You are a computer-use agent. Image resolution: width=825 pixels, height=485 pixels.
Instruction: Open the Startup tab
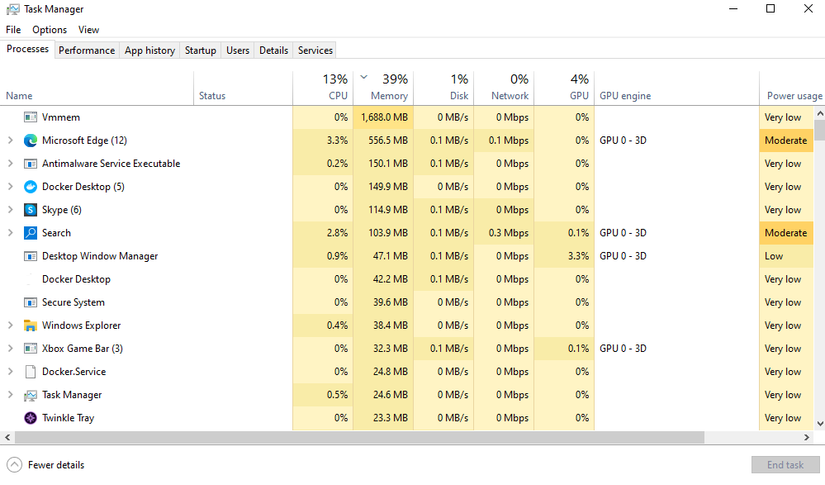[200, 50]
